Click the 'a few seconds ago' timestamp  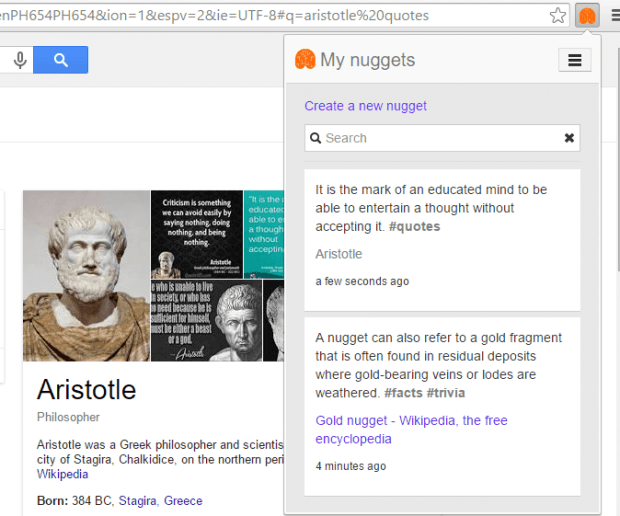(x=362, y=281)
